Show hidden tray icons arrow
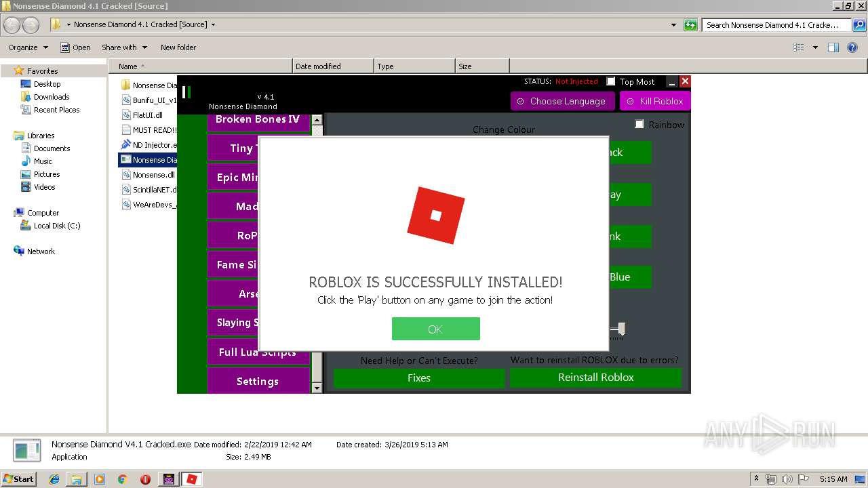 pyautogui.click(x=757, y=479)
